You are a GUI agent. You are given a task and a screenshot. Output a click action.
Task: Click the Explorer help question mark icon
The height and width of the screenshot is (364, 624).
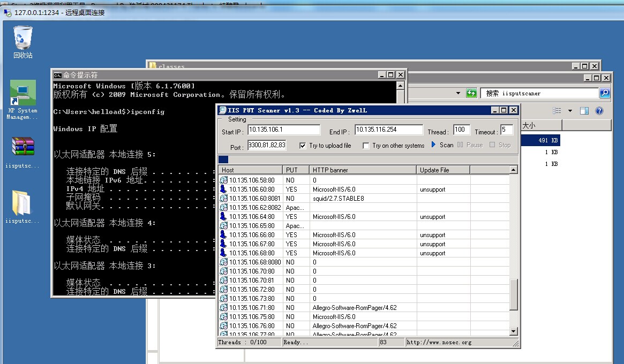click(x=599, y=111)
